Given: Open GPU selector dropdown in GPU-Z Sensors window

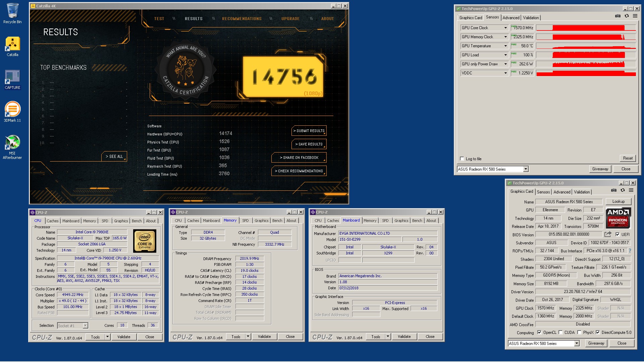Looking at the screenshot, I should [x=526, y=169].
